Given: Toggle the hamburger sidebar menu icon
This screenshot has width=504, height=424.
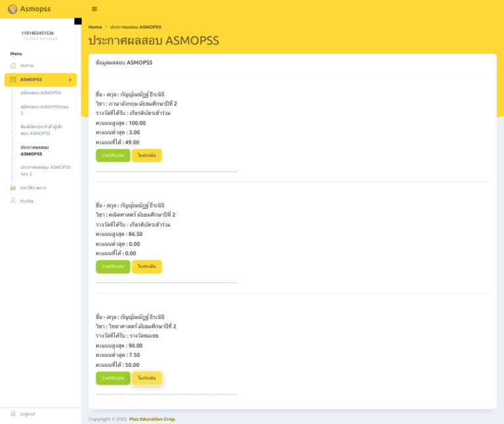Looking at the screenshot, I should click(94, 9).
